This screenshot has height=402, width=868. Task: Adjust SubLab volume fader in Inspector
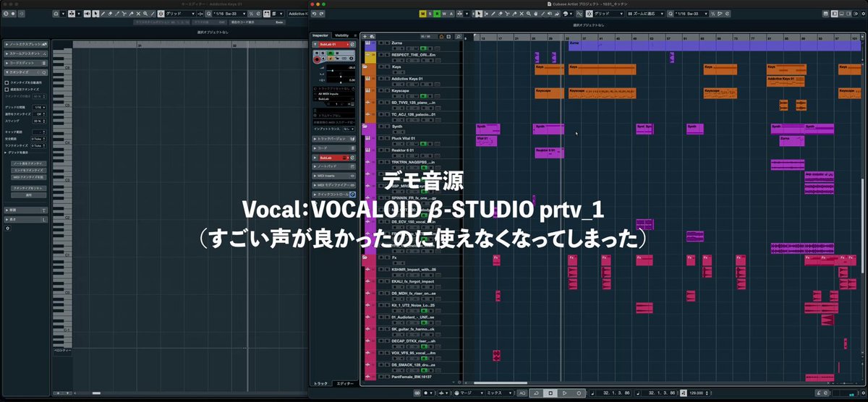pos(333,70)
